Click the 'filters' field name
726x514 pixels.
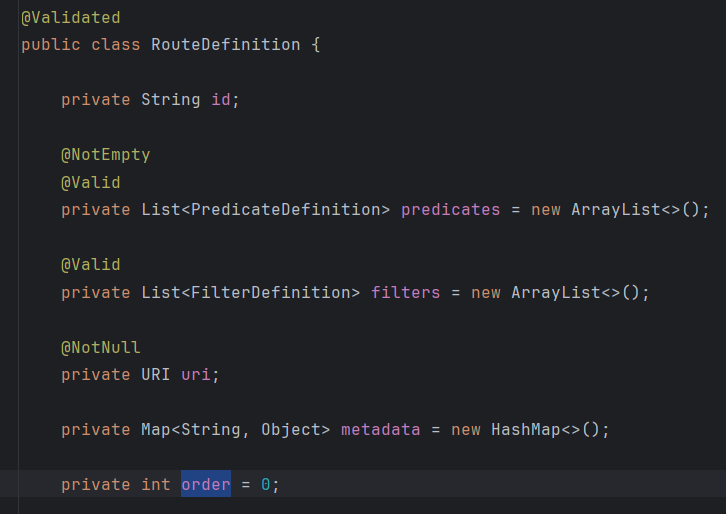click(x=406, y=293)
